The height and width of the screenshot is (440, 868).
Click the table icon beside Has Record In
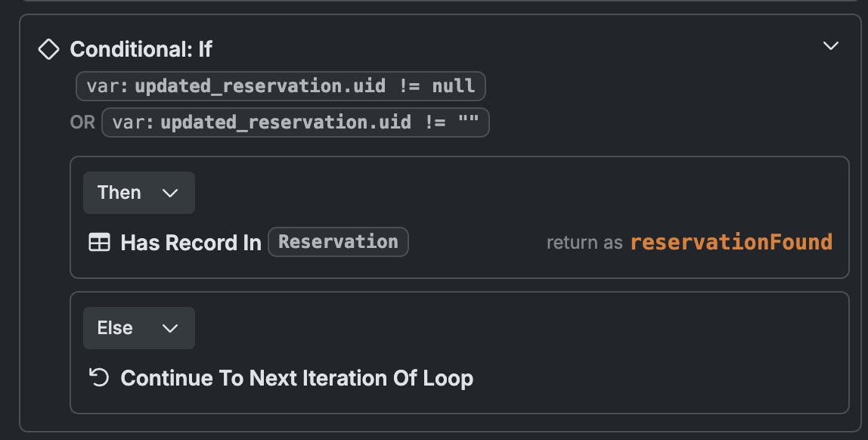click(x=99, y=243)
